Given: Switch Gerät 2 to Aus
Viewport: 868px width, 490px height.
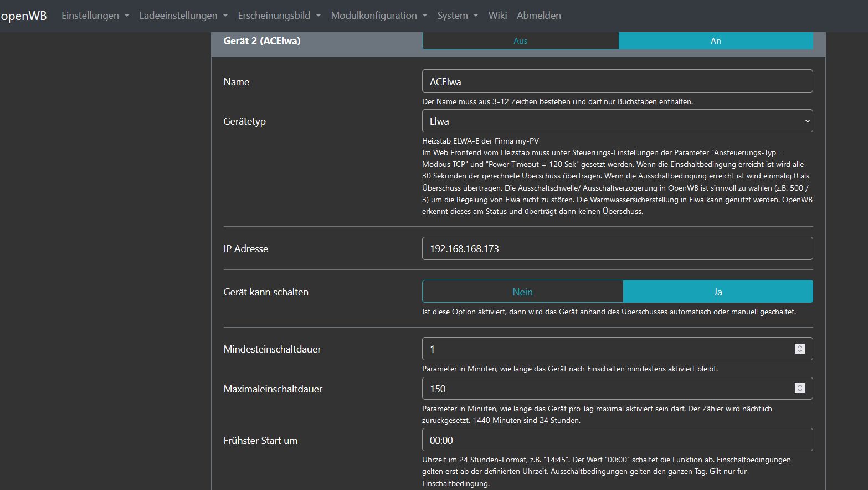Looking at the screenshot, I should point(520,41).
